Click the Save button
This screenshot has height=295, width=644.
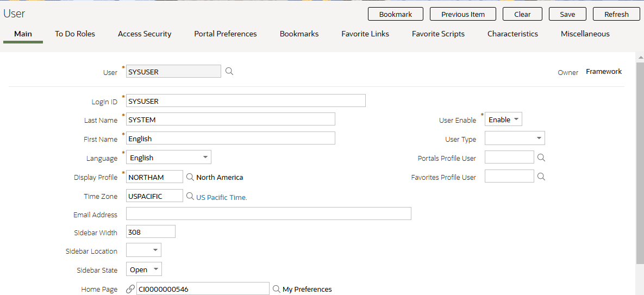[x=567, y=14]
